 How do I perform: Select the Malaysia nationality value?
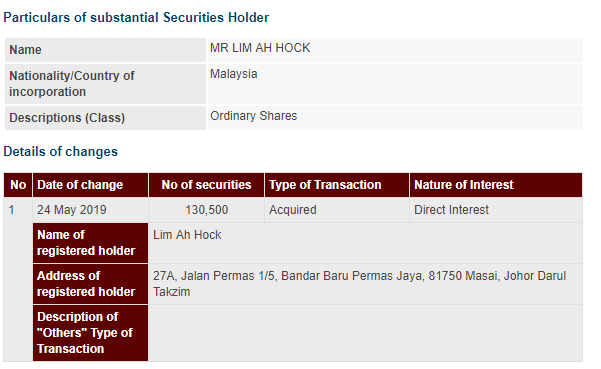(233, 74)
